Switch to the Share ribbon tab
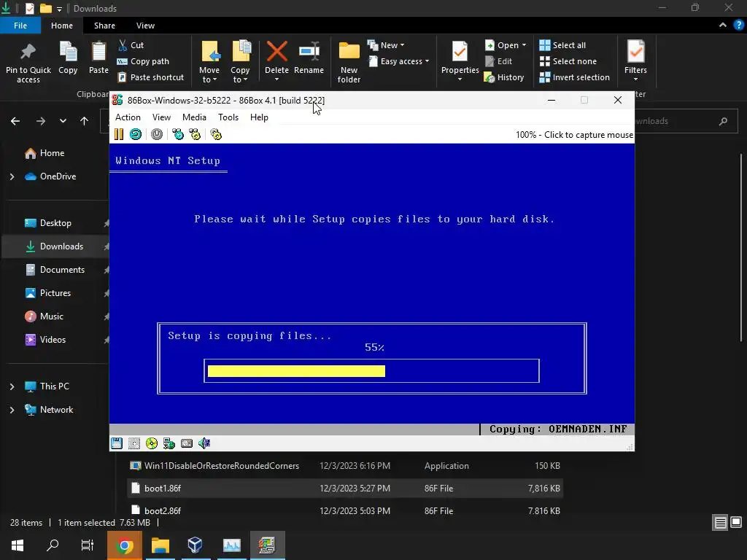The height and width of the screenshot is (560, 747). (x=104, y=26)
